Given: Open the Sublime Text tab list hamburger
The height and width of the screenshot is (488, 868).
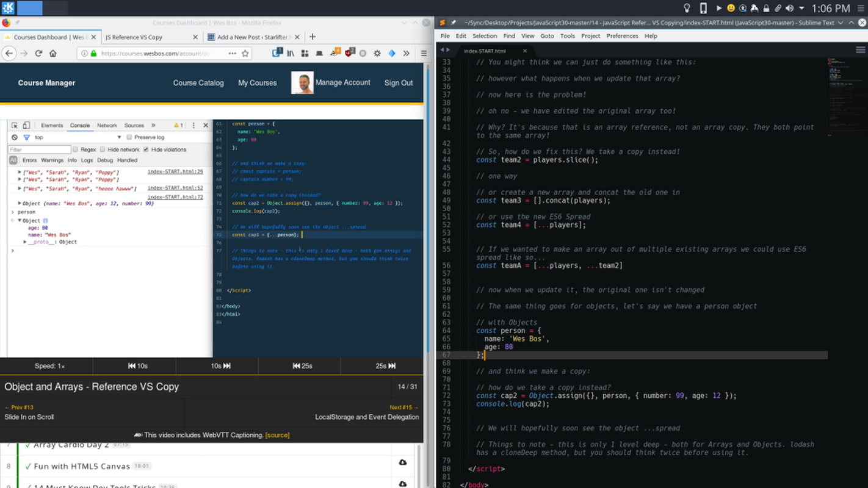Looking at the screenshot, I should [x=861, y=50].
